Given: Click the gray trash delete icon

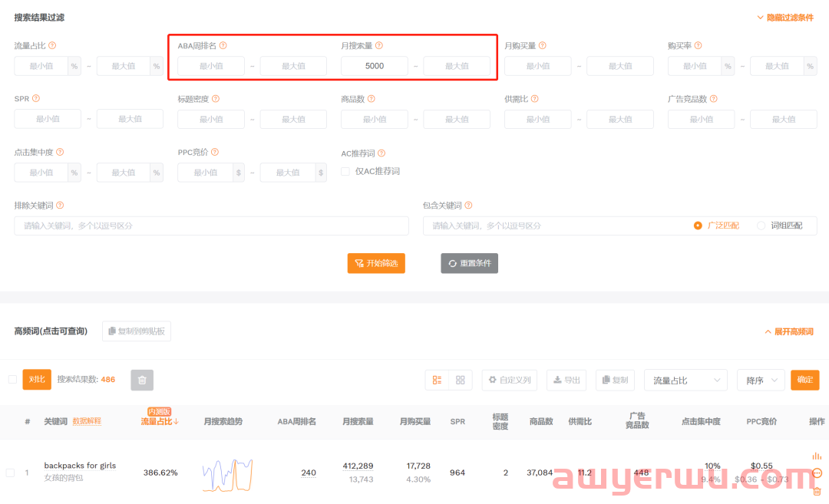Looking at the screenshot, I should tap(142, 380).
